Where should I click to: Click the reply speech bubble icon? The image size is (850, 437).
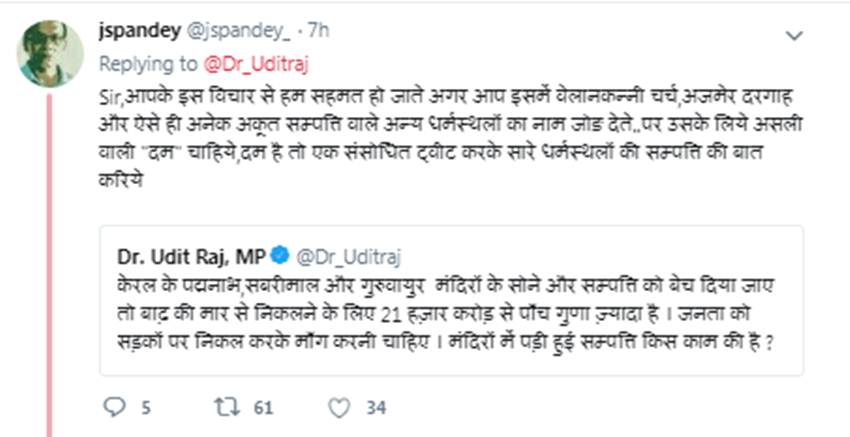116,406
